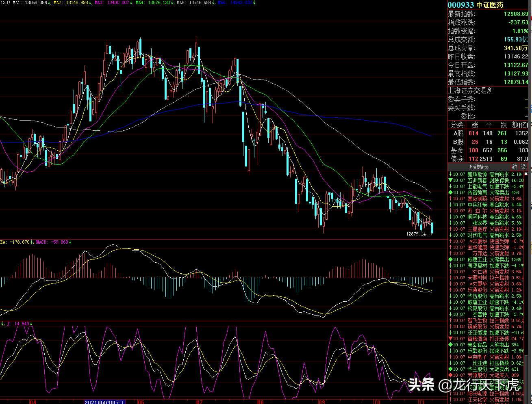Click the blue MA6 label
532x404 pixels.
pos(237,2)
